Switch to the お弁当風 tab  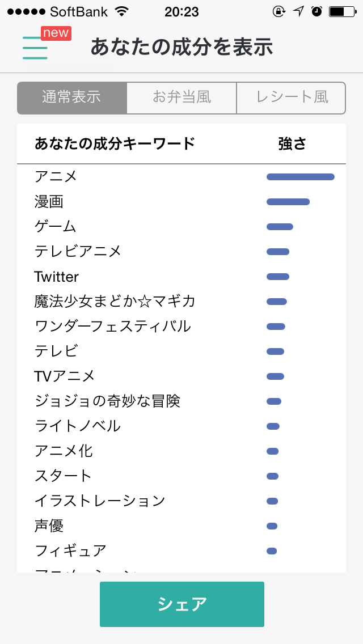pos(181,98)
